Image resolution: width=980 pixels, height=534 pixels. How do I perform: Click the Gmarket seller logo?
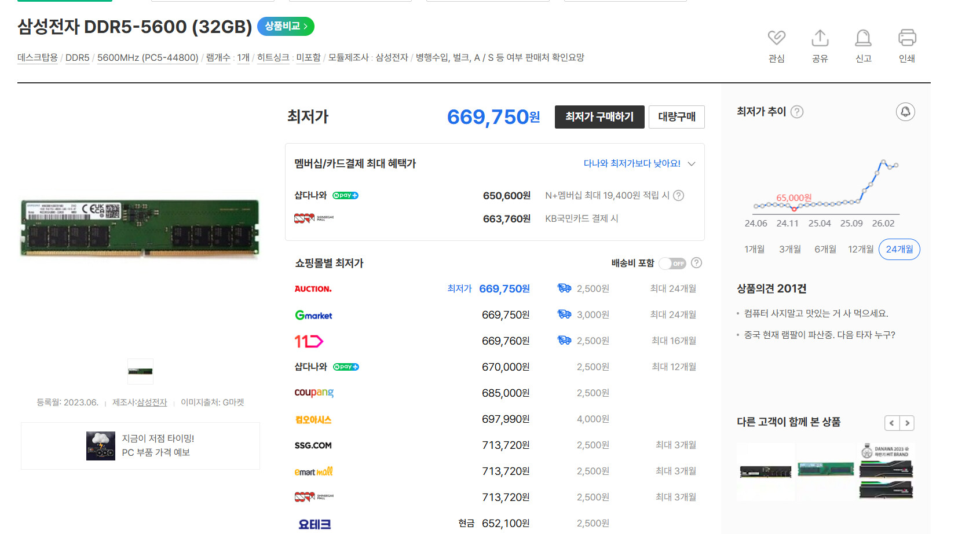coord(313,315)
